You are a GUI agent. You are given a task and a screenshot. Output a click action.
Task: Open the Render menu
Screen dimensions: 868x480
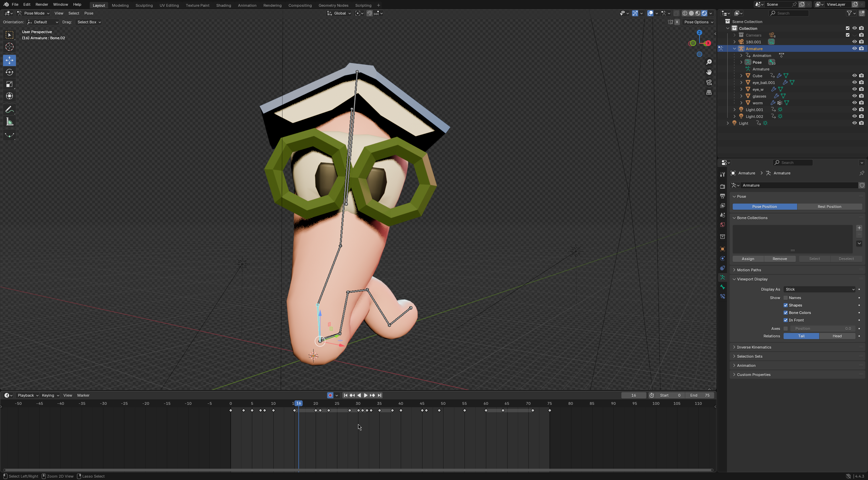(x=42, y=4)
